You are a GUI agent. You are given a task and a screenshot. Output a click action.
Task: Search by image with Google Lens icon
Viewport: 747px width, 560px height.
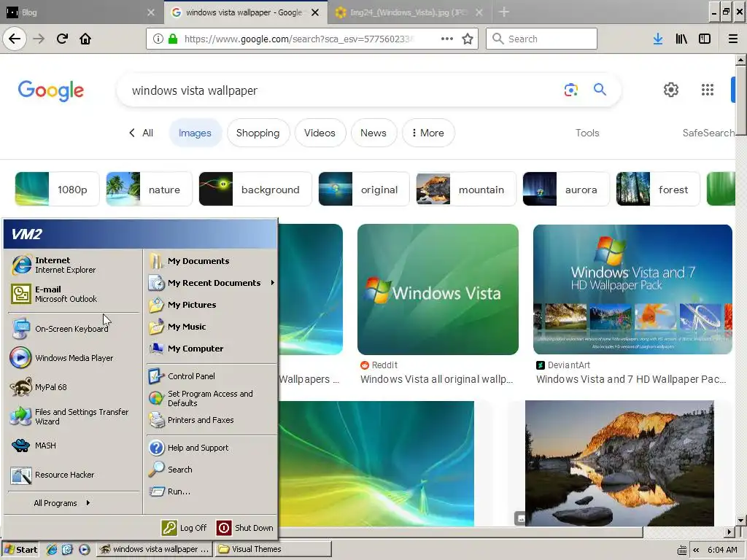[570, 90]
